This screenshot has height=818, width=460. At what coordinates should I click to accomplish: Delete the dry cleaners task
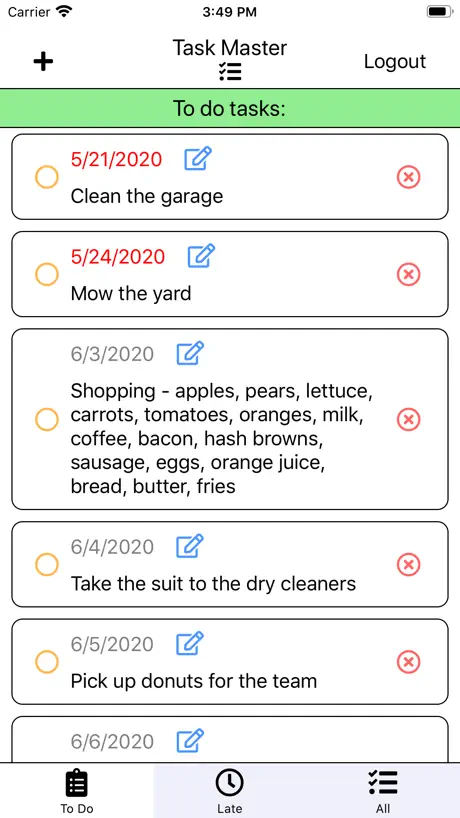pyautogui.click(x=408, y=564)
